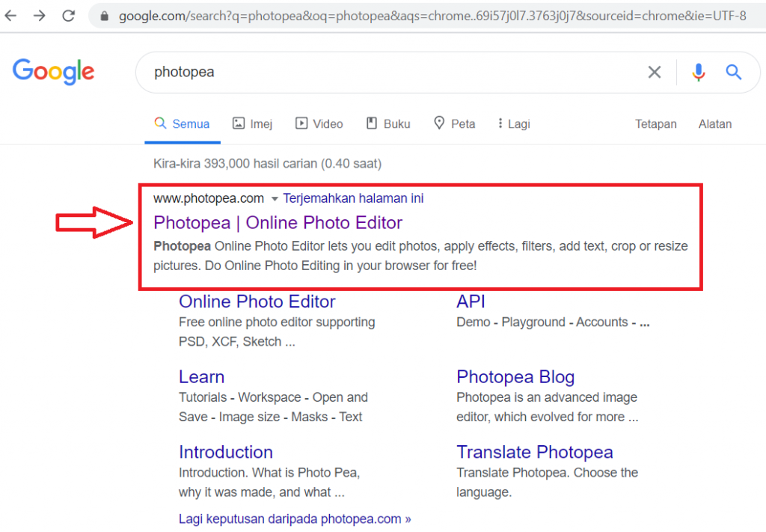Open the Alatan tools menu
766x532 pixels.
pos(714,124)
